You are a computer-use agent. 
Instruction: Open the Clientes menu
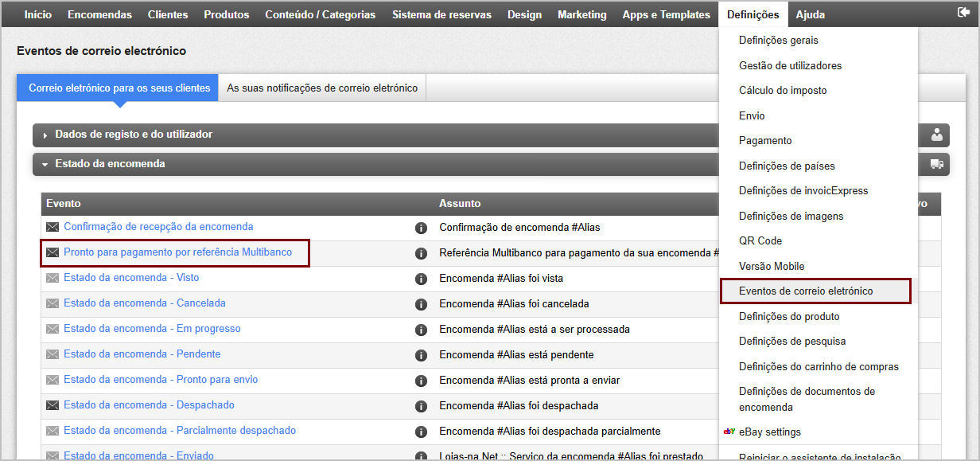[168, 14]
